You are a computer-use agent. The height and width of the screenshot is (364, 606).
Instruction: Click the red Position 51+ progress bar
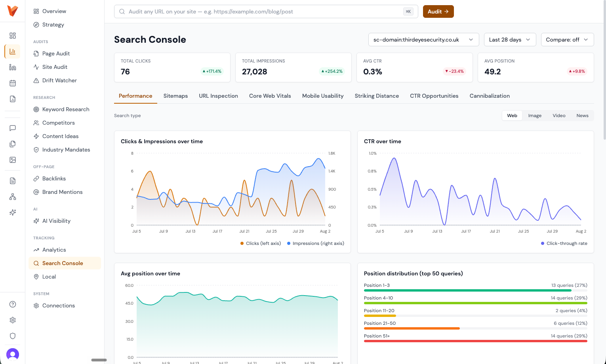click(x=476, y=341)
